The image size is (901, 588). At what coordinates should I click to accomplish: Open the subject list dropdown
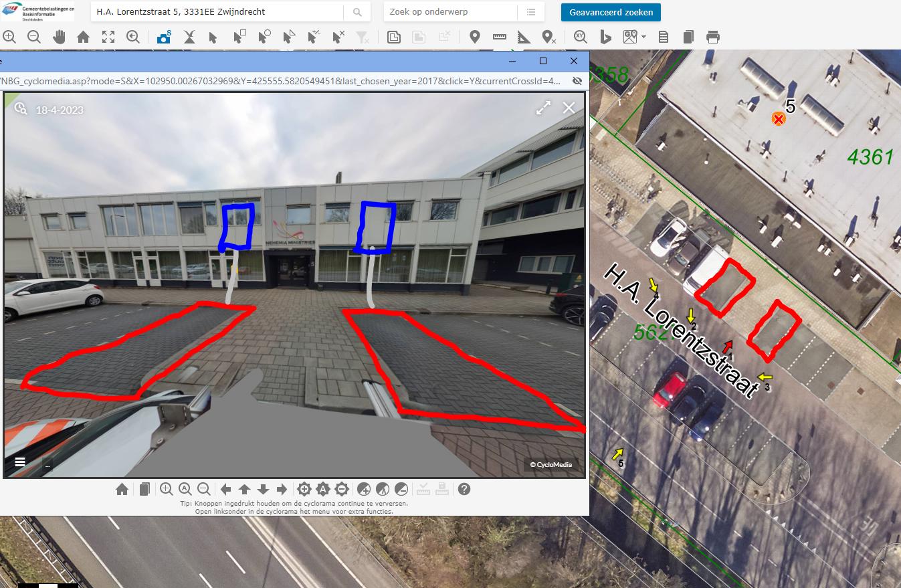[530, 12]
